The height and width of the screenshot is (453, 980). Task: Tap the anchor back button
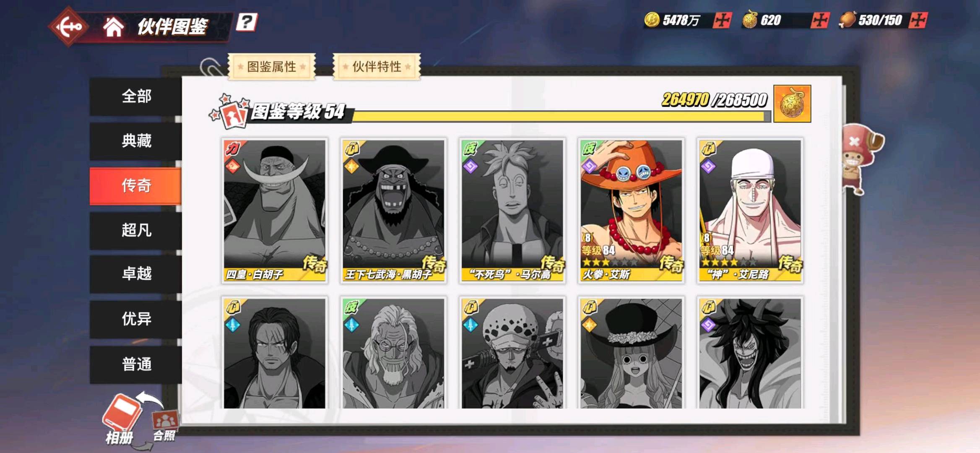pyautogui.click(x=69, y=27)
